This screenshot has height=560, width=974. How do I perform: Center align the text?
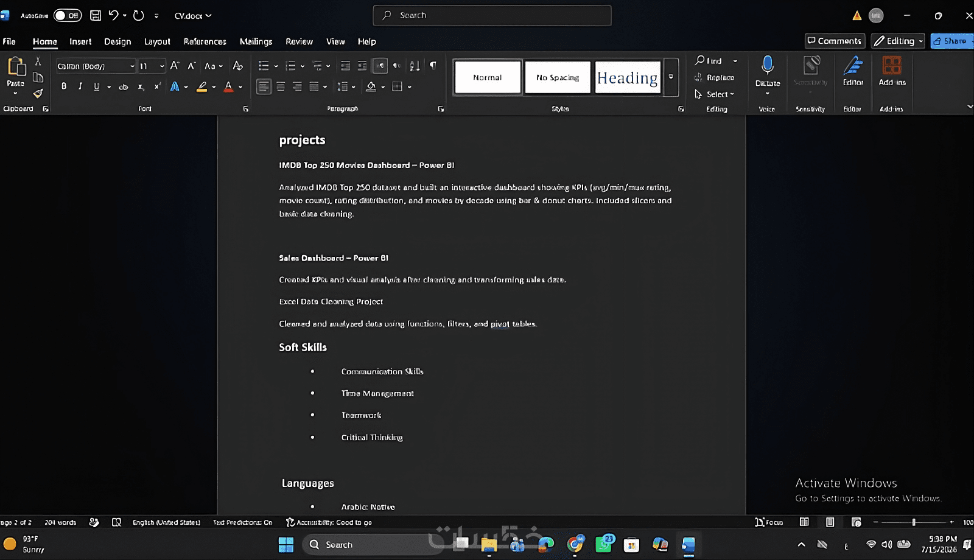coord(281,87)
